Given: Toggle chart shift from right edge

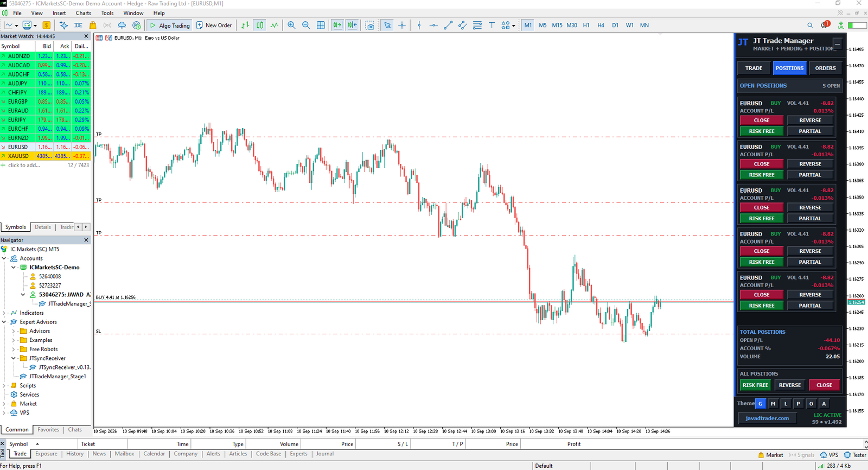Looking at the screenshot, I should 353,25.
